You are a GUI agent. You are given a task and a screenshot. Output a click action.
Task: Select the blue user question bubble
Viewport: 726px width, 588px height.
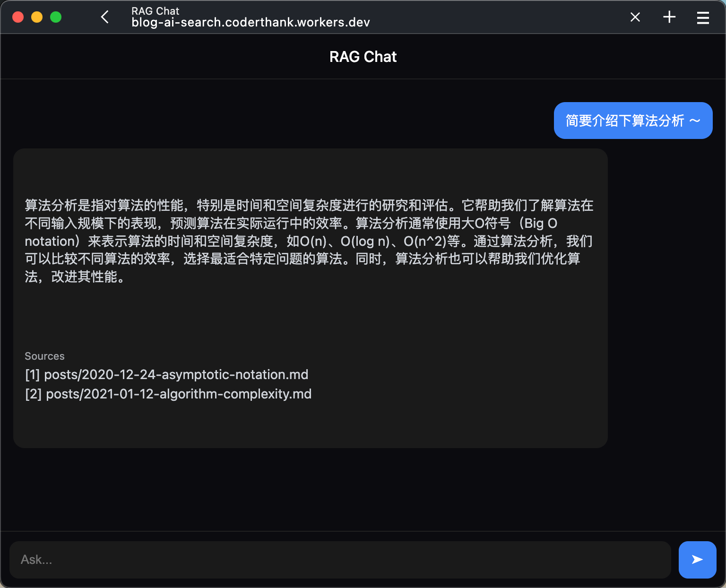(633, 121)
